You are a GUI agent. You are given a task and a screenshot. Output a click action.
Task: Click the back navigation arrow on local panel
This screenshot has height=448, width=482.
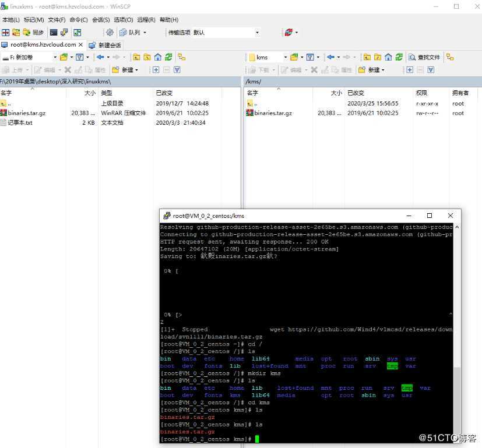tap(99, 57)
